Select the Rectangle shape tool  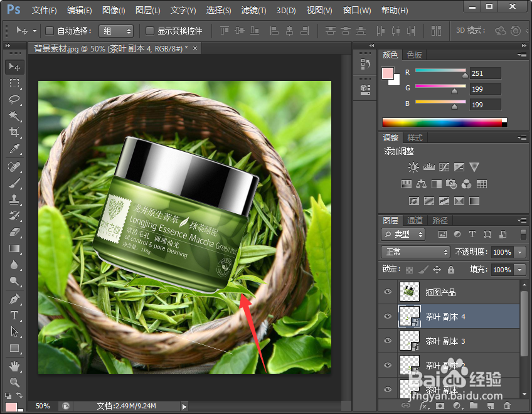click(x=14, y=348)
